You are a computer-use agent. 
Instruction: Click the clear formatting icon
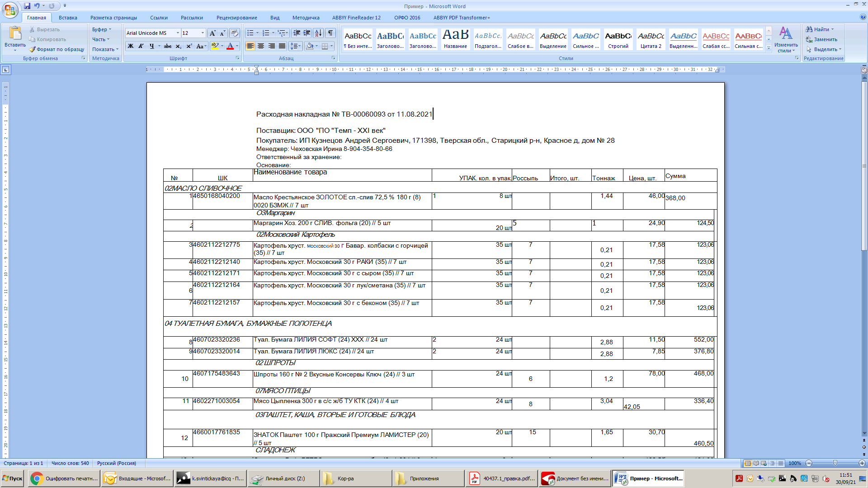[x=234, y=33]
